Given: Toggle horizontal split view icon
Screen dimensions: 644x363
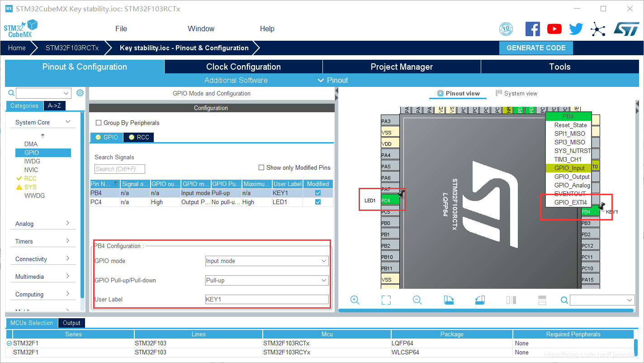Looking at the screenshot, I should [542, 300].
